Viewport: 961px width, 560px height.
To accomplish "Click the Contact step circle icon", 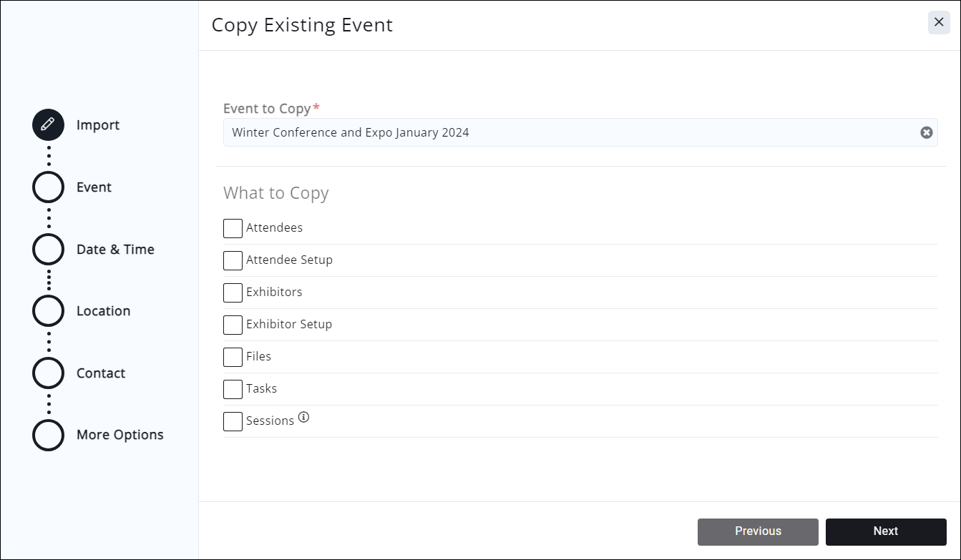I will tap(48, 373).
